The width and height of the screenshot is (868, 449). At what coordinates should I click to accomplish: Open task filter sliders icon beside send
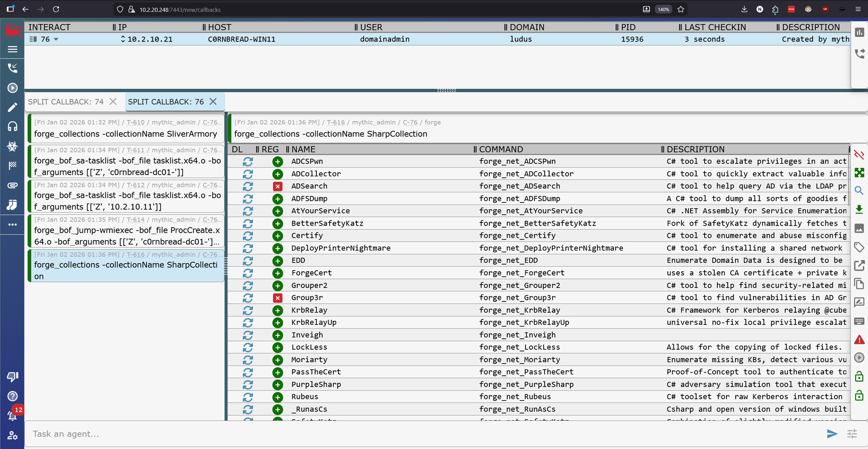(852, 434)
